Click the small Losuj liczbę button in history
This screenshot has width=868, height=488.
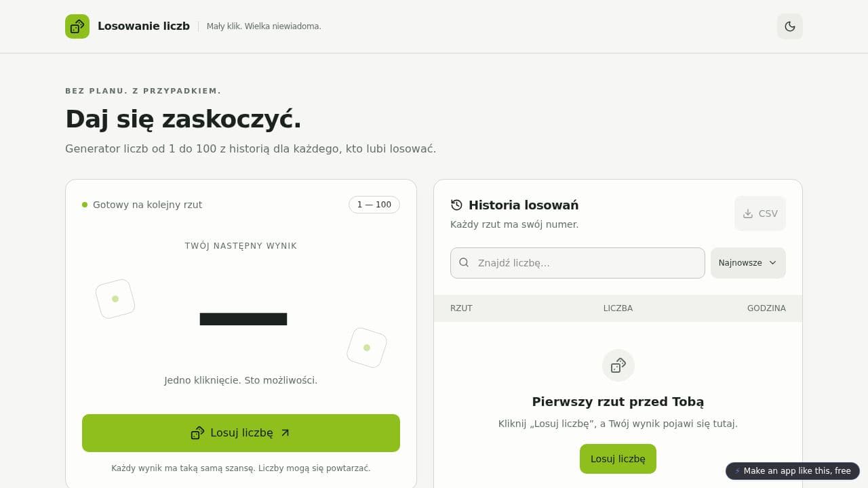point(618,459)
